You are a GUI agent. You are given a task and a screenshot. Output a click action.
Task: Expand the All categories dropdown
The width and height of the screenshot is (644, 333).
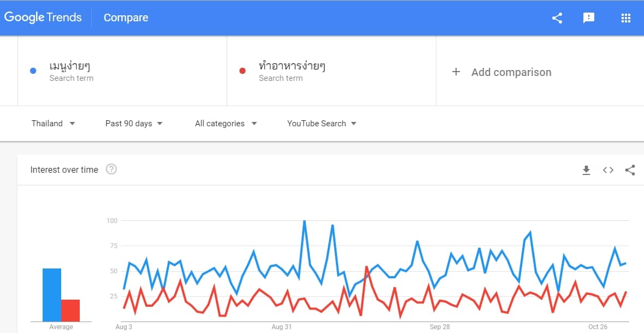tap(226, 124)
